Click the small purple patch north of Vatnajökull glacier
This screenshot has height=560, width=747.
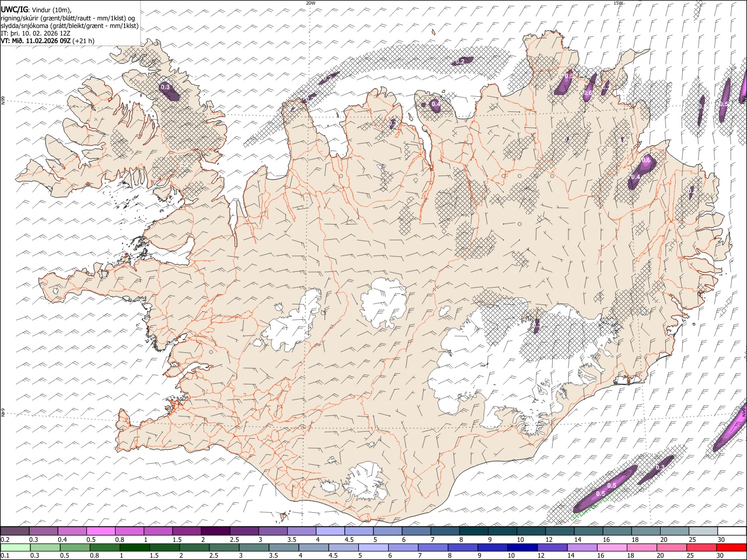537,325
